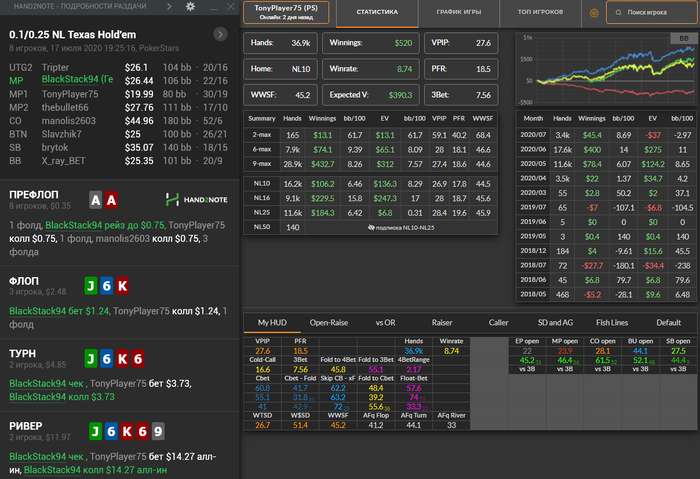Sort monthly table by Month header
The height and width of the screenshot is (479, 700).
pyautogui.click(x=532, y=118)
